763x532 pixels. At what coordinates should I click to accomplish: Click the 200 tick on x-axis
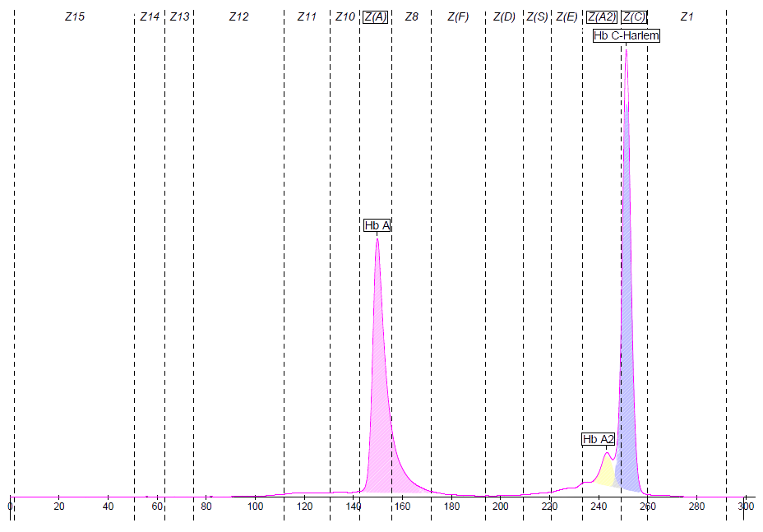coord(500,506)
